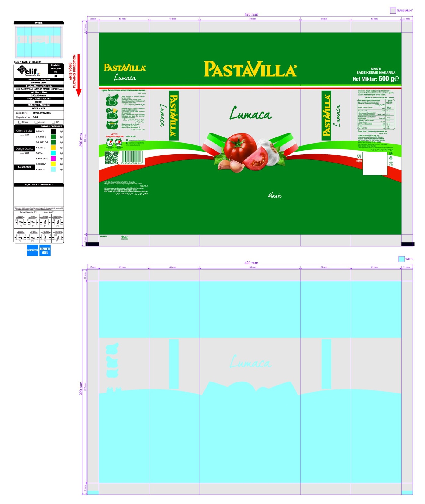Tick the REA checkbox
The image size is (425, 504).
tap(53, 122)
